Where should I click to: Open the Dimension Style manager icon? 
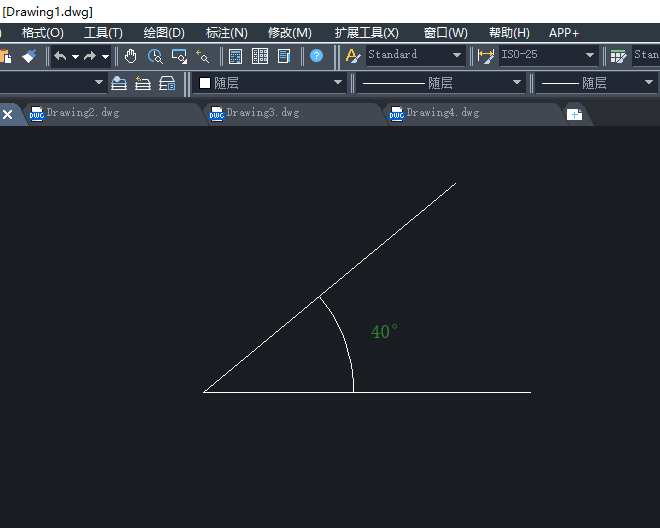pos(486,56)
